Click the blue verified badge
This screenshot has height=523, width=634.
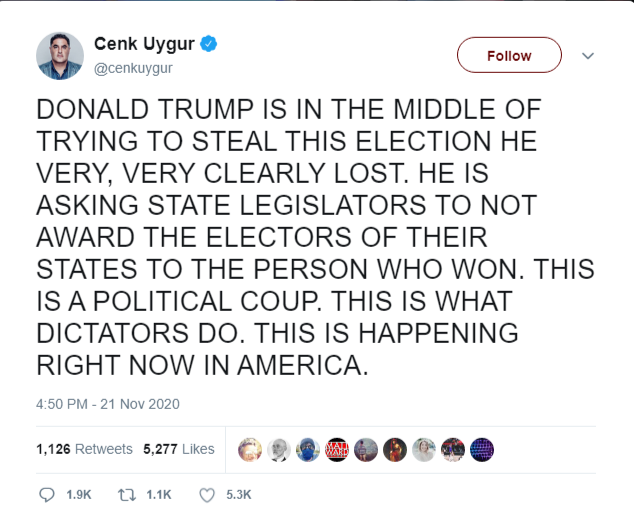(212, 44)
